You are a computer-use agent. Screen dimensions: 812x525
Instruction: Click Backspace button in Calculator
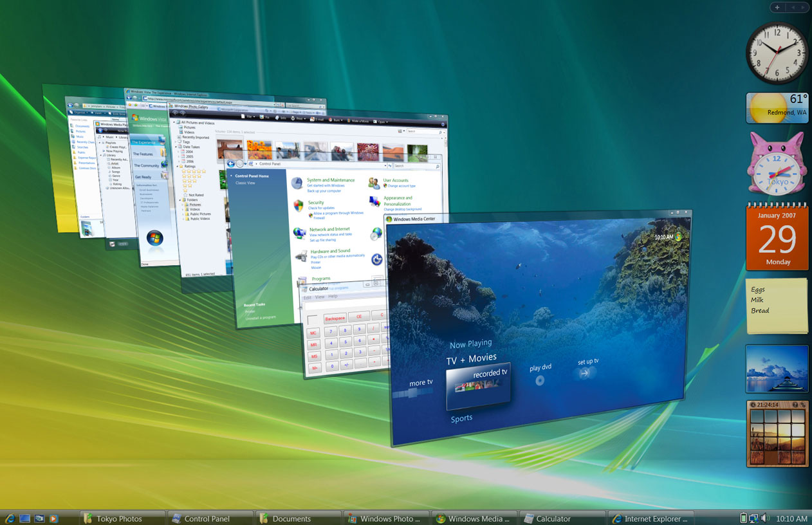point(335,318)
